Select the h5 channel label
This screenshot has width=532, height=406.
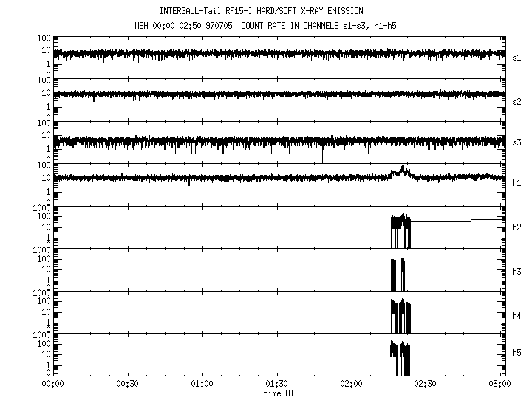tap(517, 354)
